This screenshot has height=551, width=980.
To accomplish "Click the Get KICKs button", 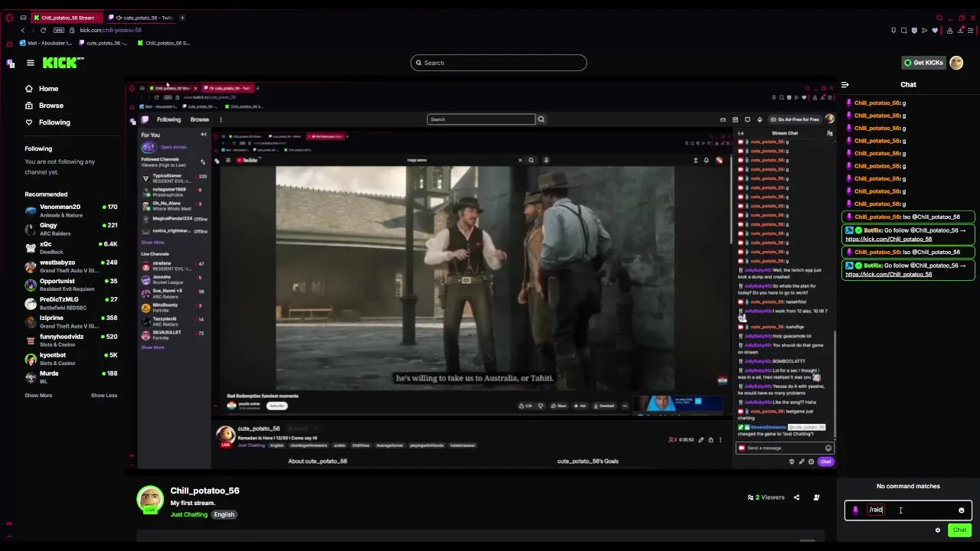I will click(923, 63).
